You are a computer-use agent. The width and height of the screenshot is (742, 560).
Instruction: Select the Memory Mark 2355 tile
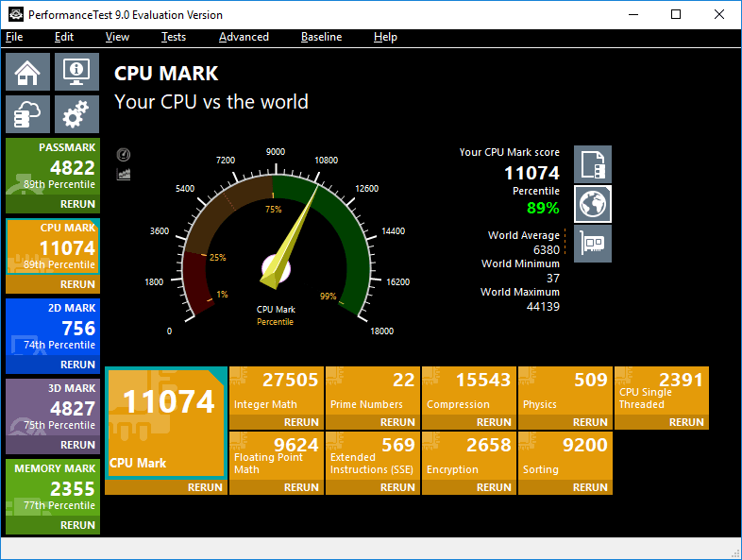pos(53,487)
